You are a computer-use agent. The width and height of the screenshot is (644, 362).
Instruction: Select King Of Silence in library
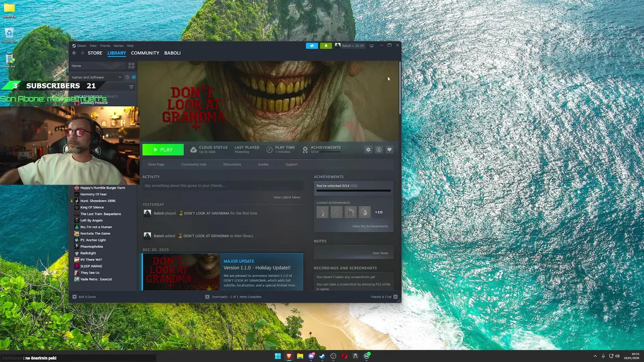92,207
